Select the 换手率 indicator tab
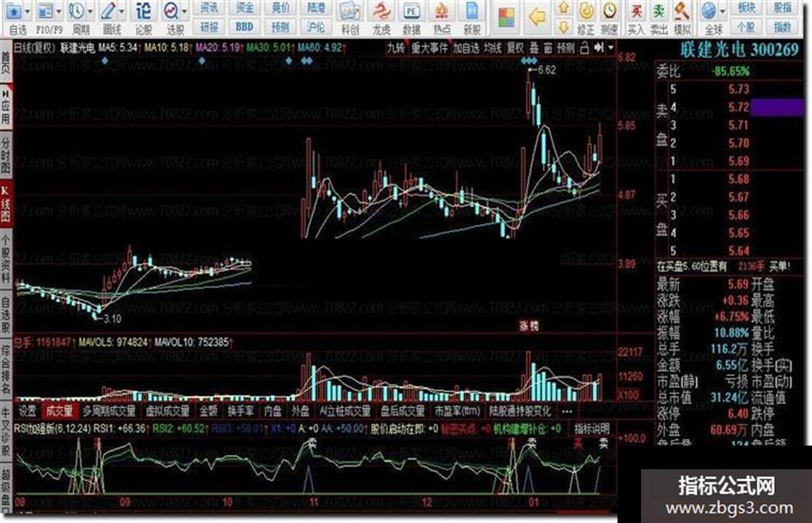Image resolution: width=812 pixels, height=523 pixels. pos(241,411)
